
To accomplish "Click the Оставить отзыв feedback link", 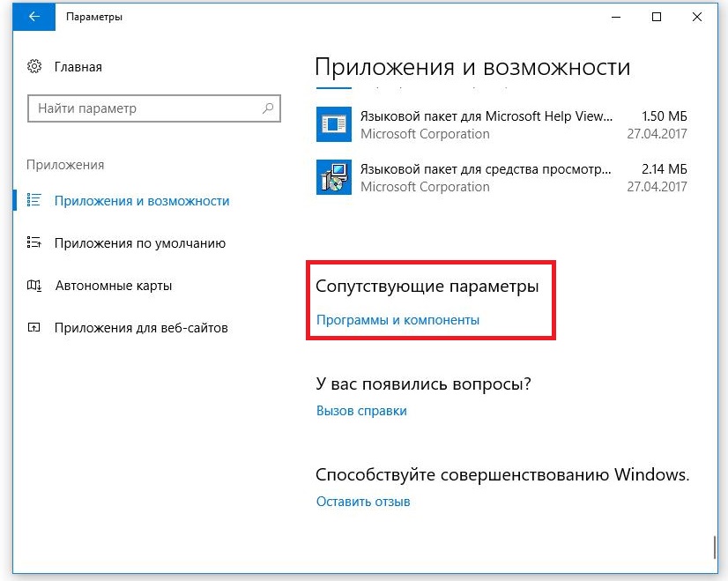I will pyautogui.click(x=363, y=502).
